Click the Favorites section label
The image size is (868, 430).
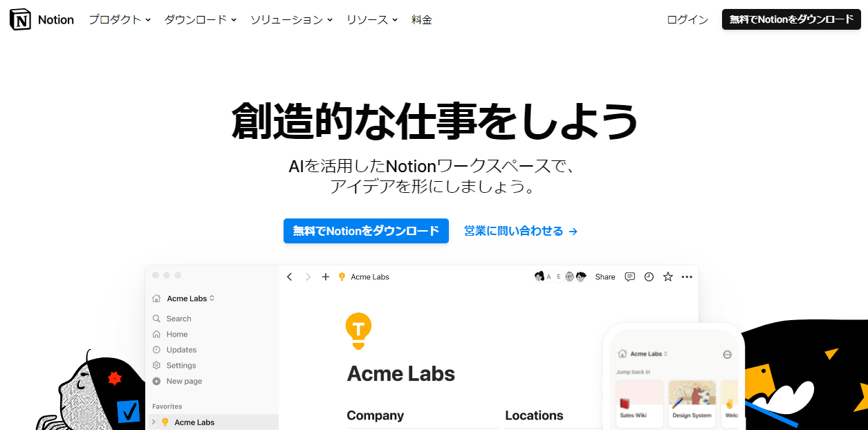tap(167, 406)
